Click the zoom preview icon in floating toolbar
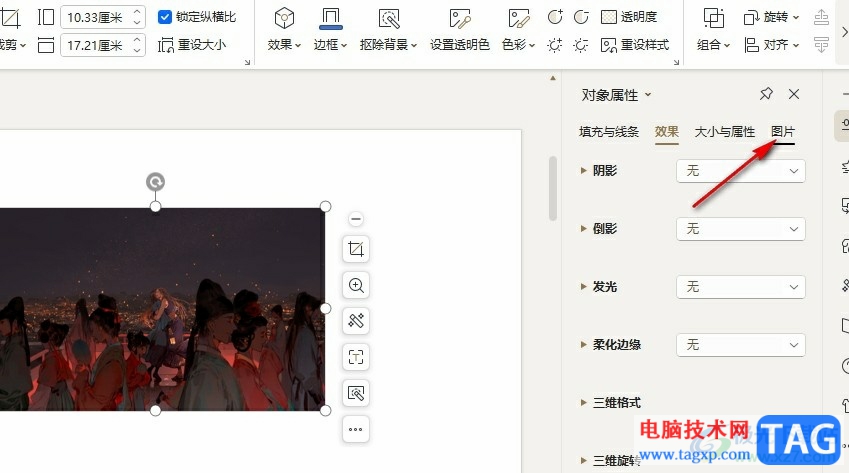 click(356, 285)
